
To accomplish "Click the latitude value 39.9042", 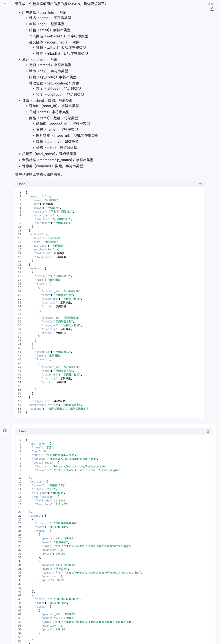I will [60, 501].
